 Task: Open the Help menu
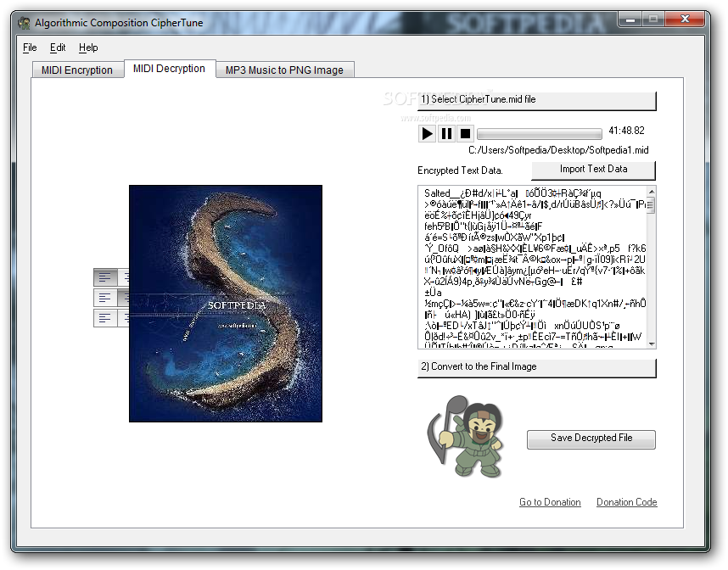(x=88, y=47)
